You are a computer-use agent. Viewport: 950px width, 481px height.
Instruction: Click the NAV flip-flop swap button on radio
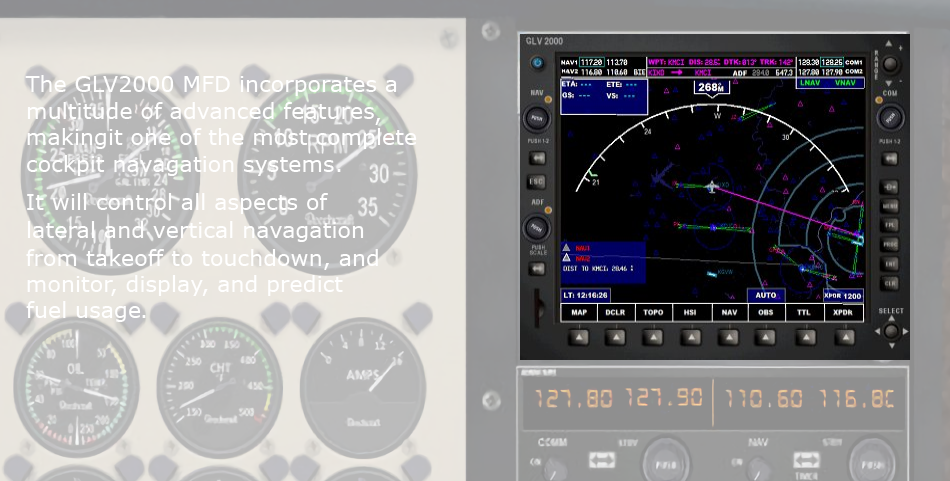click(806, 460)
